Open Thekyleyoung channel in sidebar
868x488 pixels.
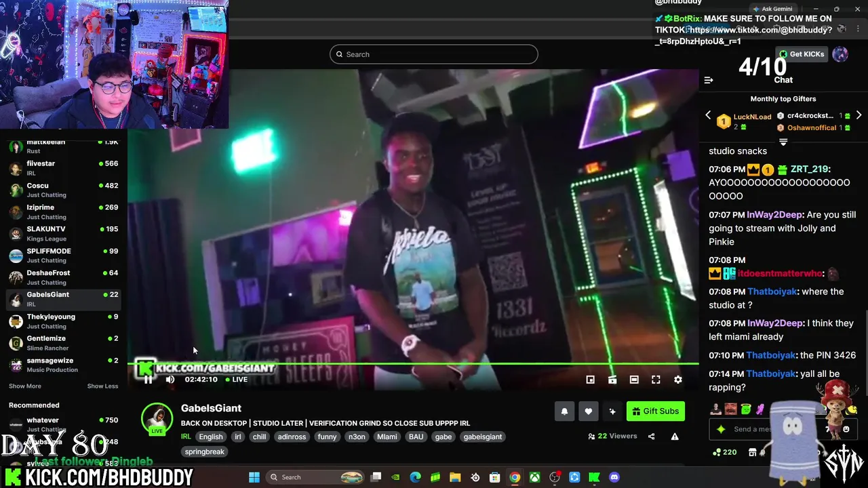click(63, 321)
